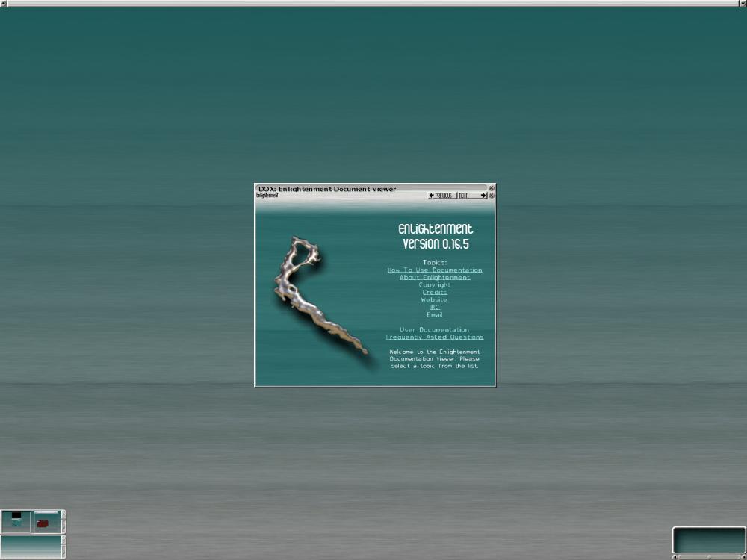Open the User Documentation link
This screenshot has width=747, height=560.
pyautogui.click(x=435, y=329)
